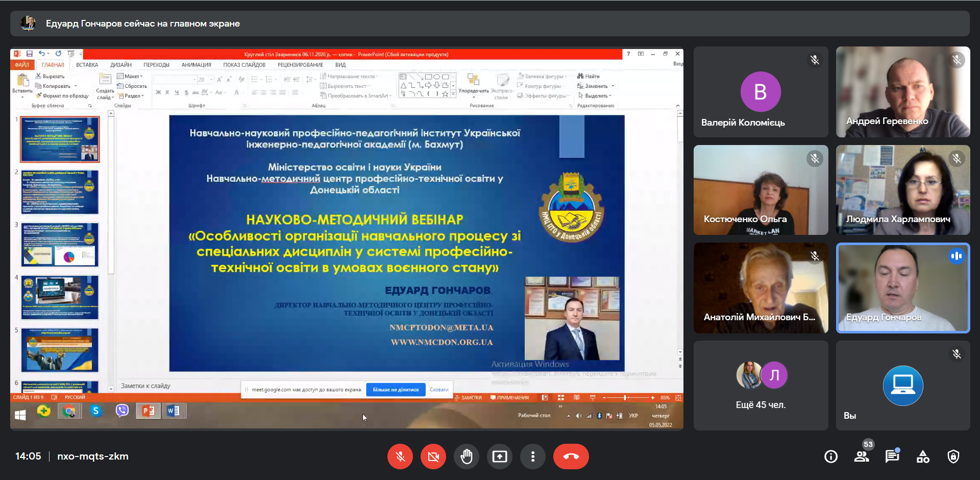Image resolution: width=980 pixels, height=480 pixels.
Task: Click Viber icon in shared taskbar
Action: [122, 411]
